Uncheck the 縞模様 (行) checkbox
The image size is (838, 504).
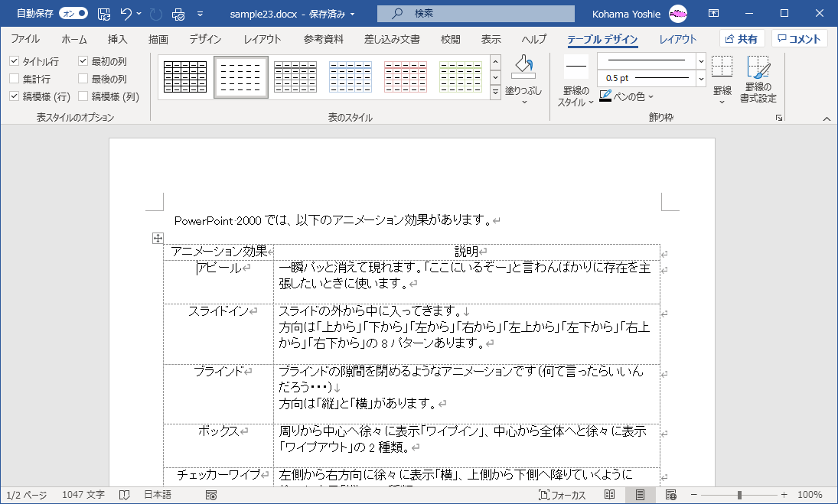(x=15, y=96)
